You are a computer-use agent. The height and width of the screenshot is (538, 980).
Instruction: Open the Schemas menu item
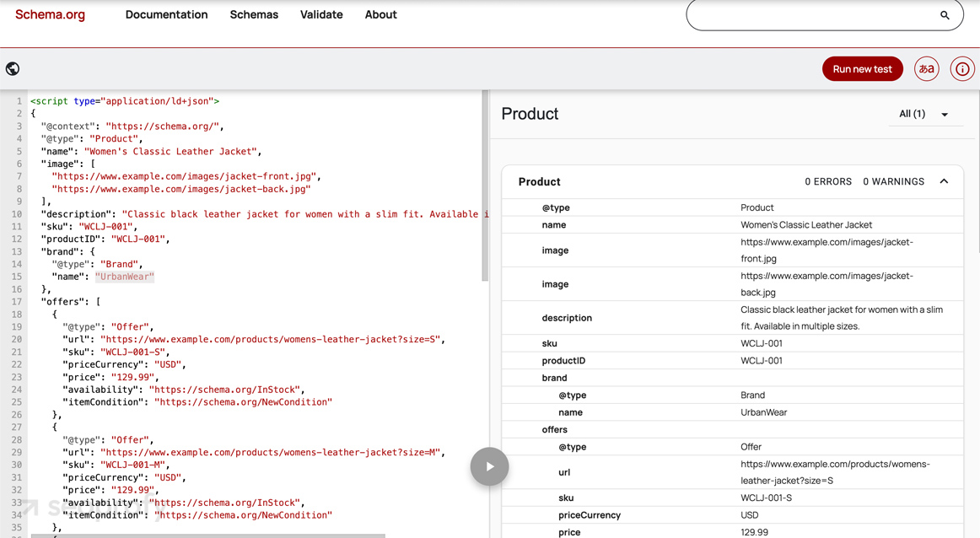pyautogui.click(x=254, y=14)
